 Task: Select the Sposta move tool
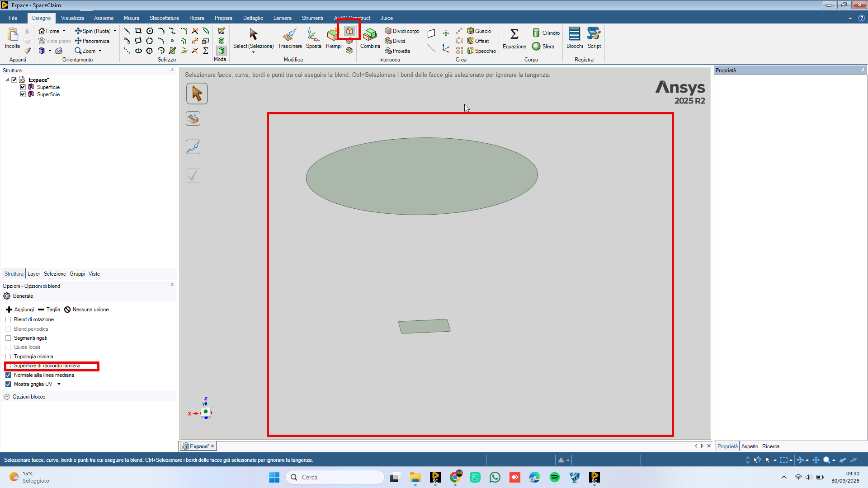tap(313, 35)
